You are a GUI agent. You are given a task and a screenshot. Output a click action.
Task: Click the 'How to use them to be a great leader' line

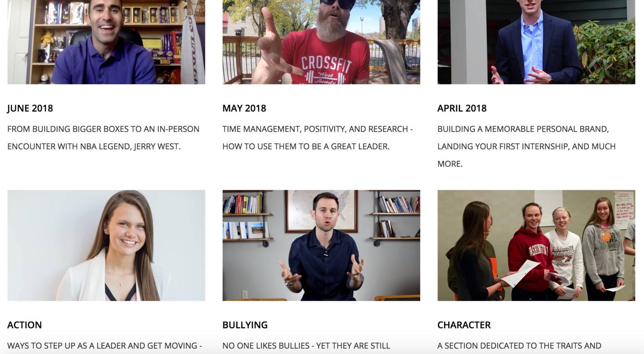pyautogui.click(x=306, y=146)
